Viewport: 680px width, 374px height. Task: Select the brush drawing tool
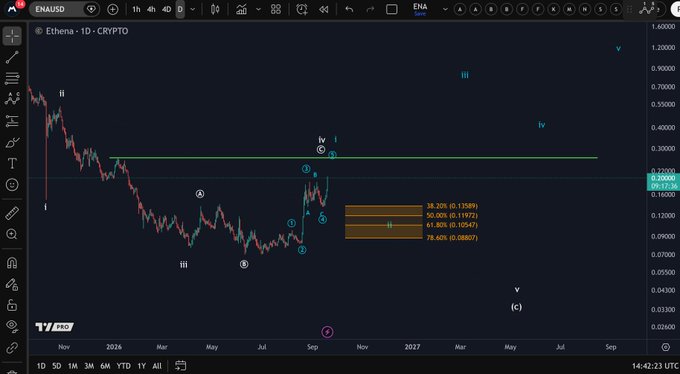tap(12, 142)
